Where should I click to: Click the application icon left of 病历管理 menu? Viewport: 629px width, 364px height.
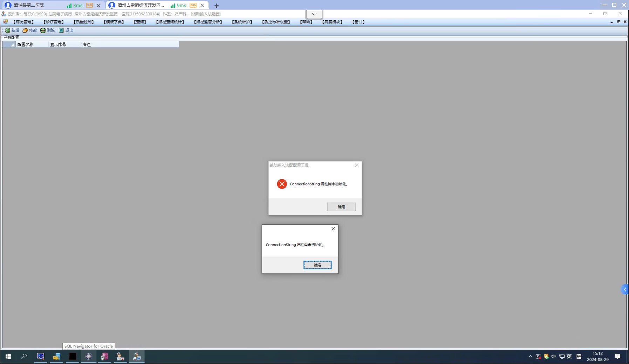point(6,22)
